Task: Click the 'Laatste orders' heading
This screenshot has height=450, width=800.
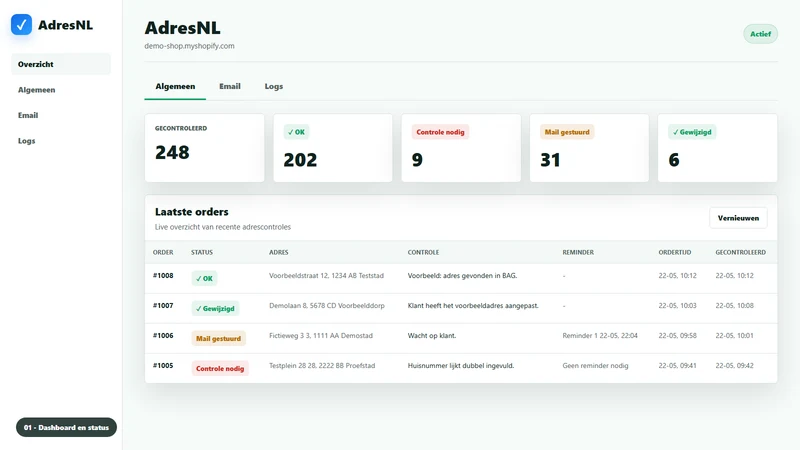Action: click(192, 212)
